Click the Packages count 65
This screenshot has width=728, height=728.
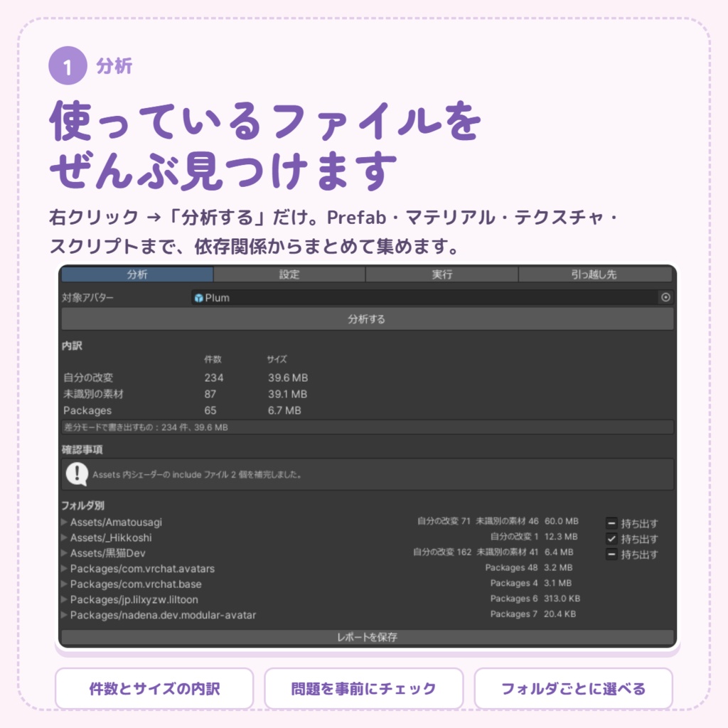click(x=210, y=410)
